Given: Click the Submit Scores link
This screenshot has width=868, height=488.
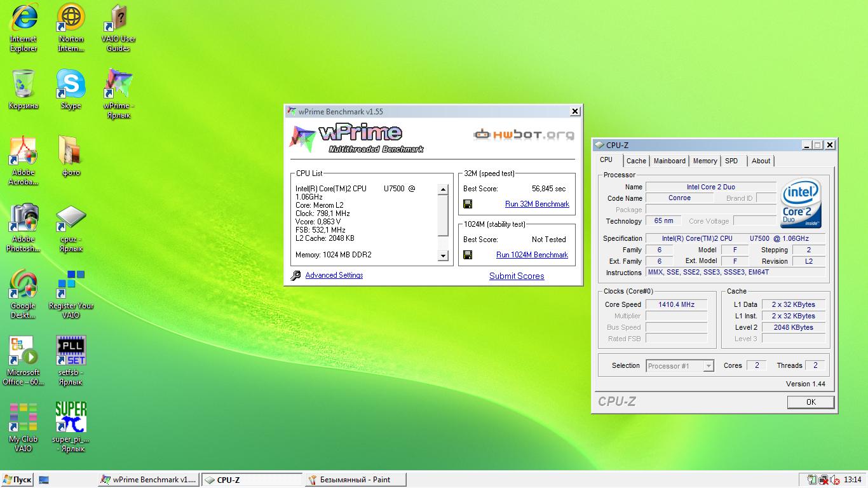Looking at the screenshot, I should [x=517, y=276].
